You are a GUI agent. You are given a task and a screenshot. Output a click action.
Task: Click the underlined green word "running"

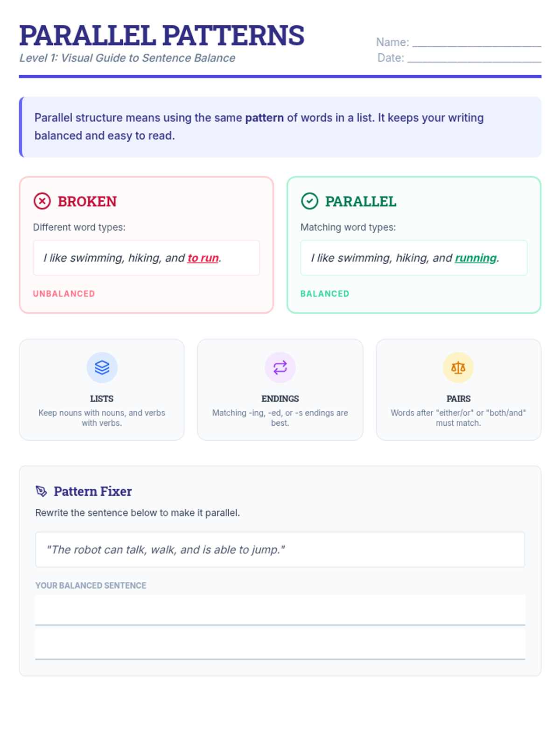(x=476, y=258)
